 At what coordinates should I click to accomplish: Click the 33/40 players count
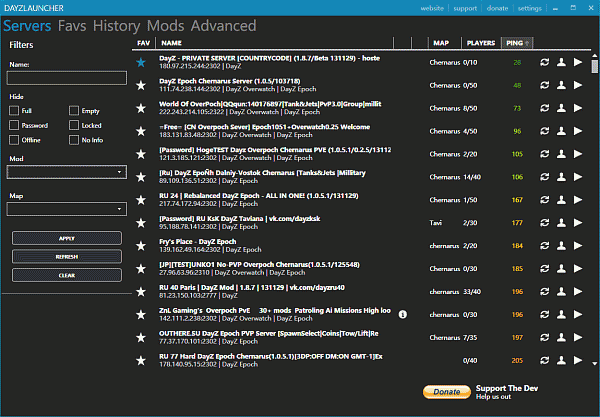472,292
